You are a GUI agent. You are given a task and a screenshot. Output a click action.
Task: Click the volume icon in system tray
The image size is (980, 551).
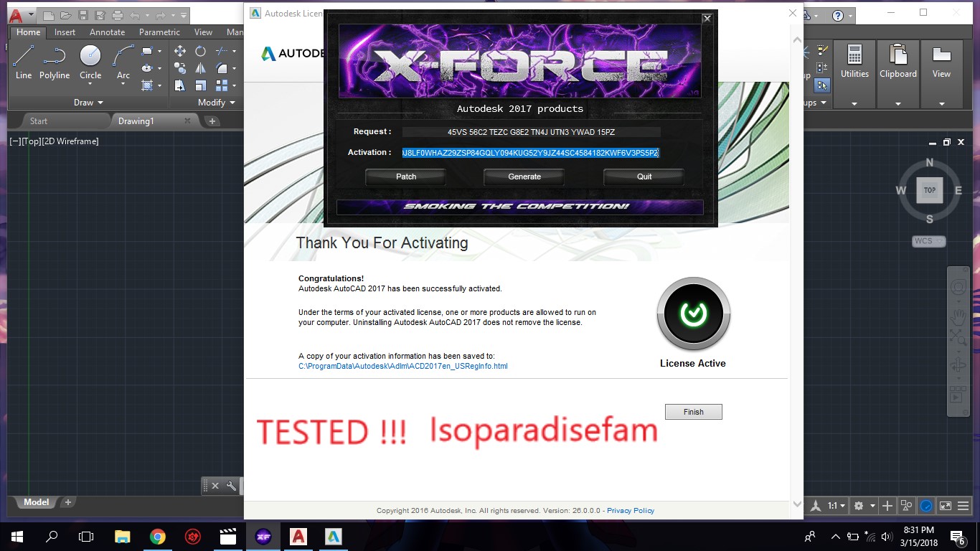point(888,537)
